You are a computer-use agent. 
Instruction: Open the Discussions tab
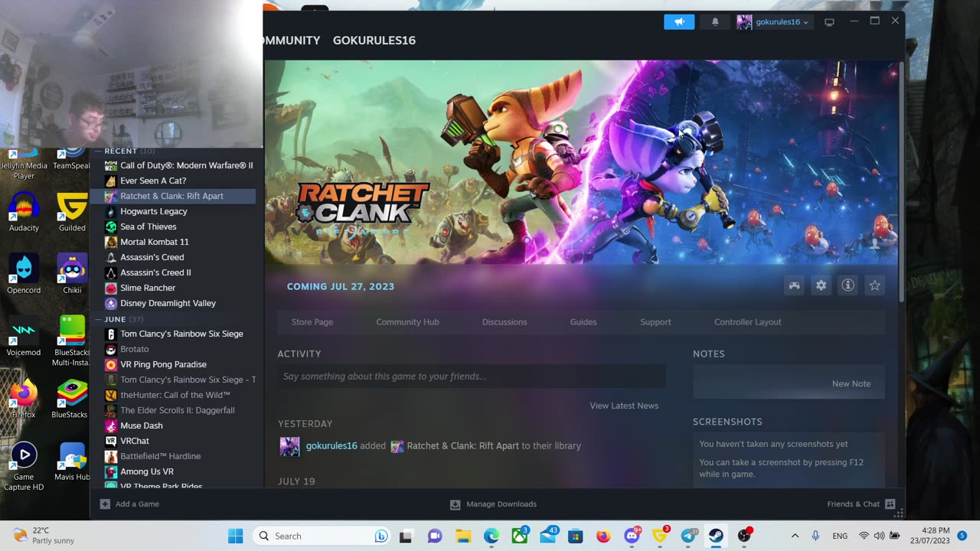point(505,322)
